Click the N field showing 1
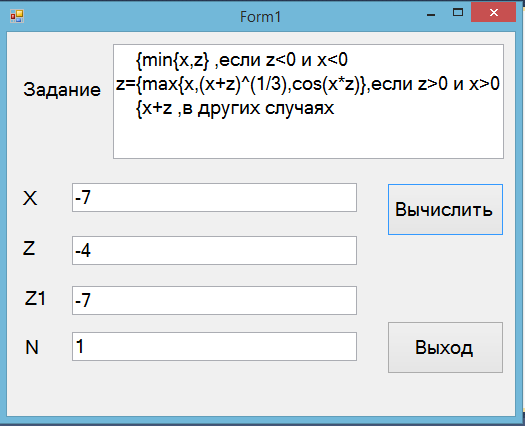The height and width of the screenshot is (426, 525). (214, 346)
